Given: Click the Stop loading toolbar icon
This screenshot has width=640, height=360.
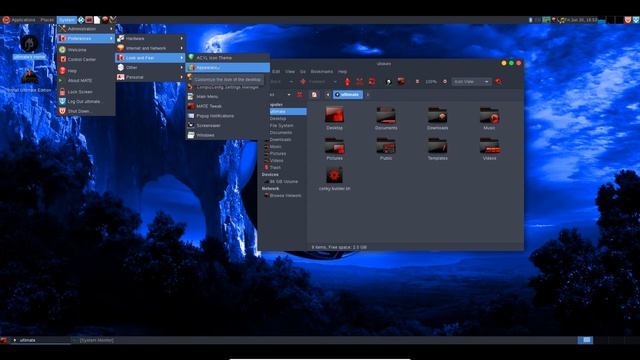Looking at the screenshot, I should 360,82.
